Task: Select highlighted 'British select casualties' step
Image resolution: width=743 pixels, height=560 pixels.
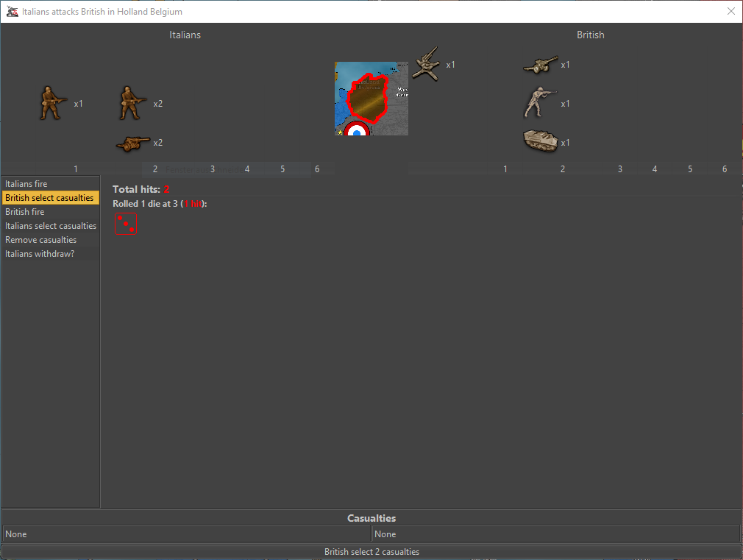Action: click(x=50, y=198)
